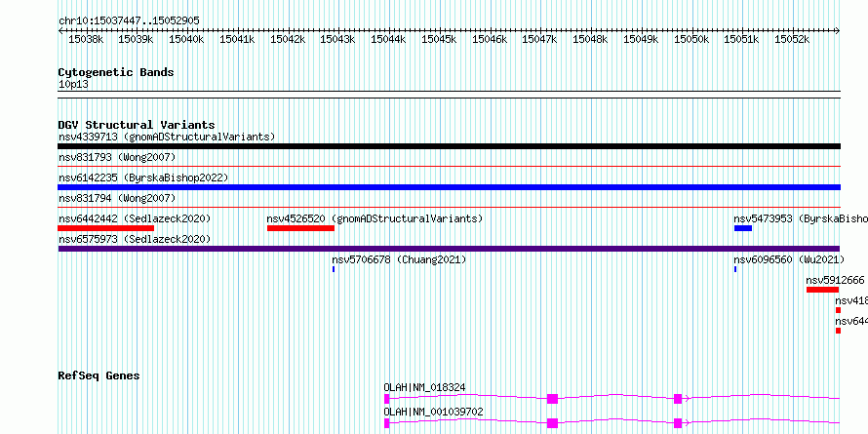The height and width of the screenshot is (434, 868).
Task: Click the third exon of OLAH|NM_001039702
Action: (678, 423)
